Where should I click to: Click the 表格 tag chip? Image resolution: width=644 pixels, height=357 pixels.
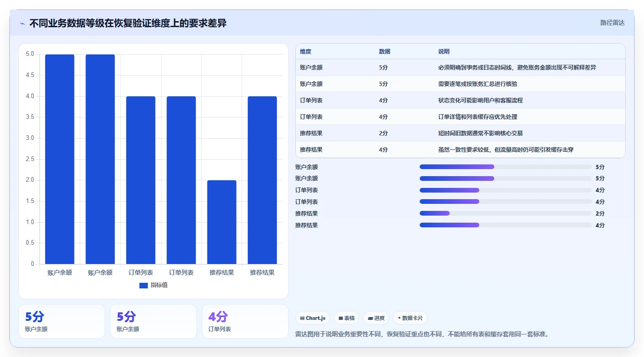(346, 318)
